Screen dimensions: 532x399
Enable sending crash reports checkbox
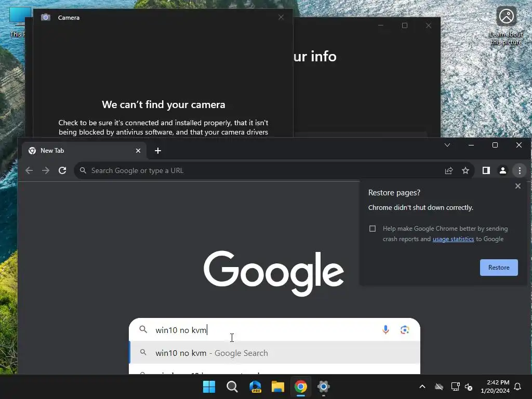pos(373,229)
